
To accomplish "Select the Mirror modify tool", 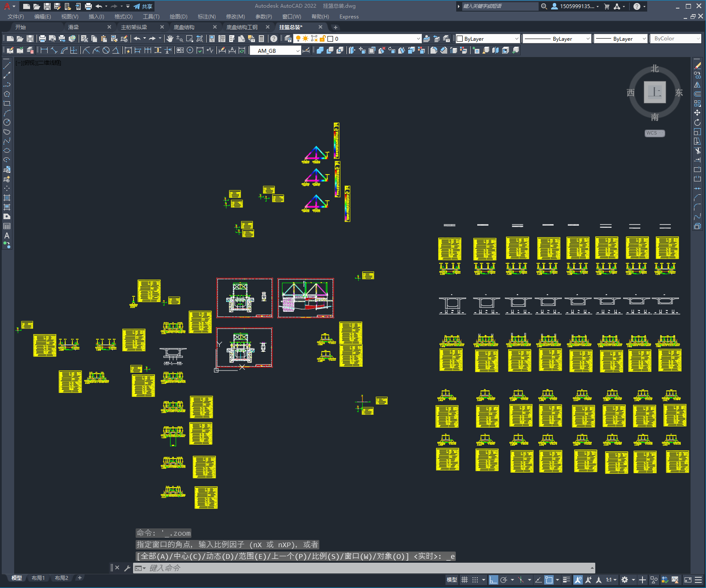I will [x=697, y=84].
